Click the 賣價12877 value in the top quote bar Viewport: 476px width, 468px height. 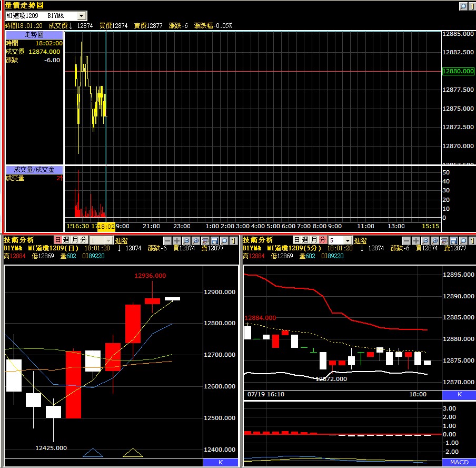148,25
